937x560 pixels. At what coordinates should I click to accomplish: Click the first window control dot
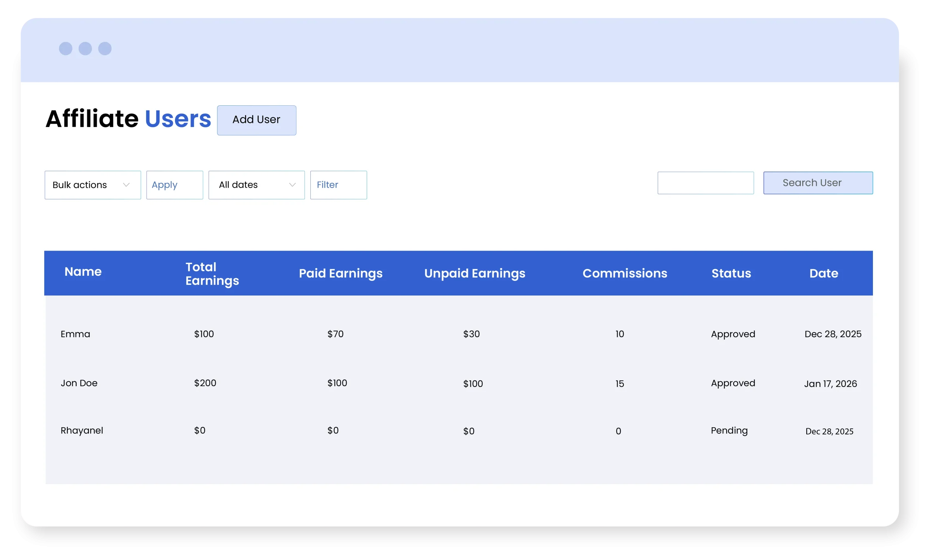click(x=66, y=49)
